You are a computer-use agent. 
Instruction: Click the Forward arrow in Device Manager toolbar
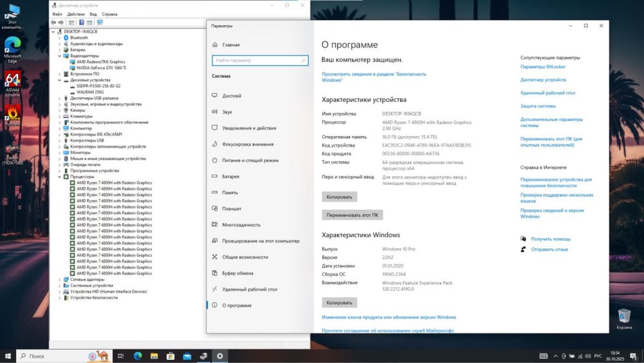tap(61, 22)
